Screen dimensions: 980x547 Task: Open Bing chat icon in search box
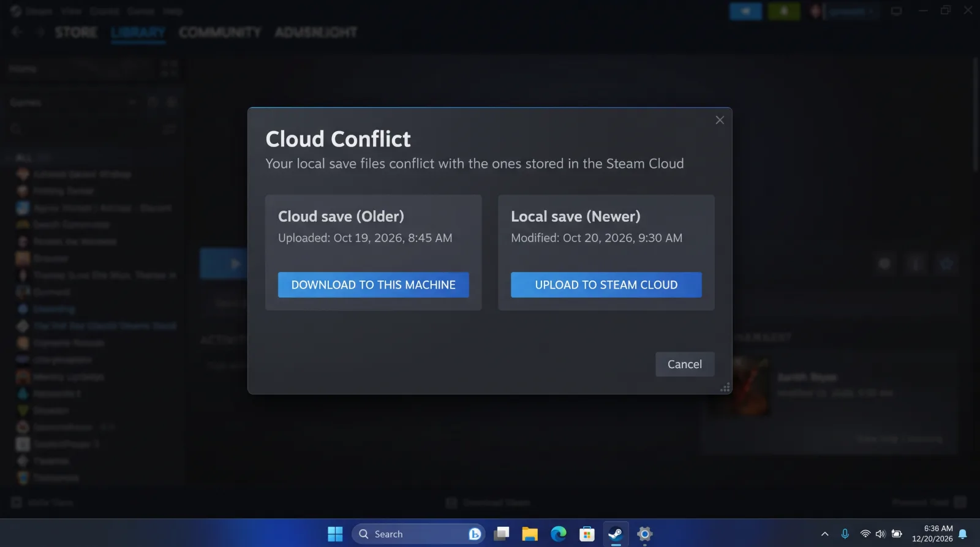(475, 534)
